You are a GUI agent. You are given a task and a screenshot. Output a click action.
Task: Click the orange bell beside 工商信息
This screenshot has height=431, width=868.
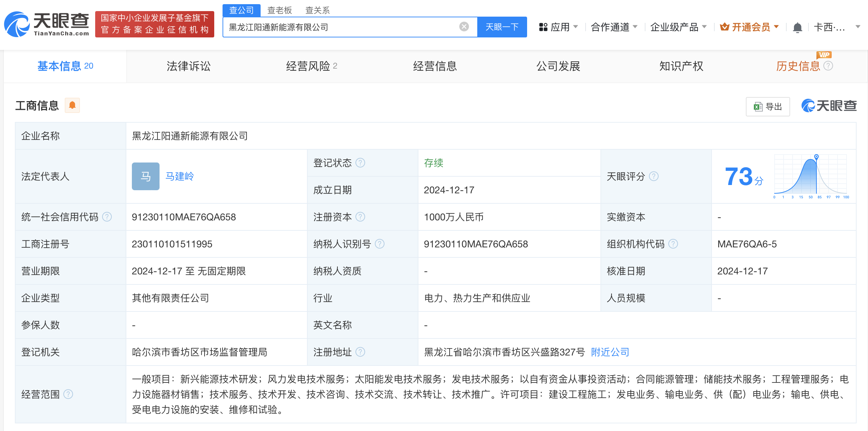tap(72, 105)
